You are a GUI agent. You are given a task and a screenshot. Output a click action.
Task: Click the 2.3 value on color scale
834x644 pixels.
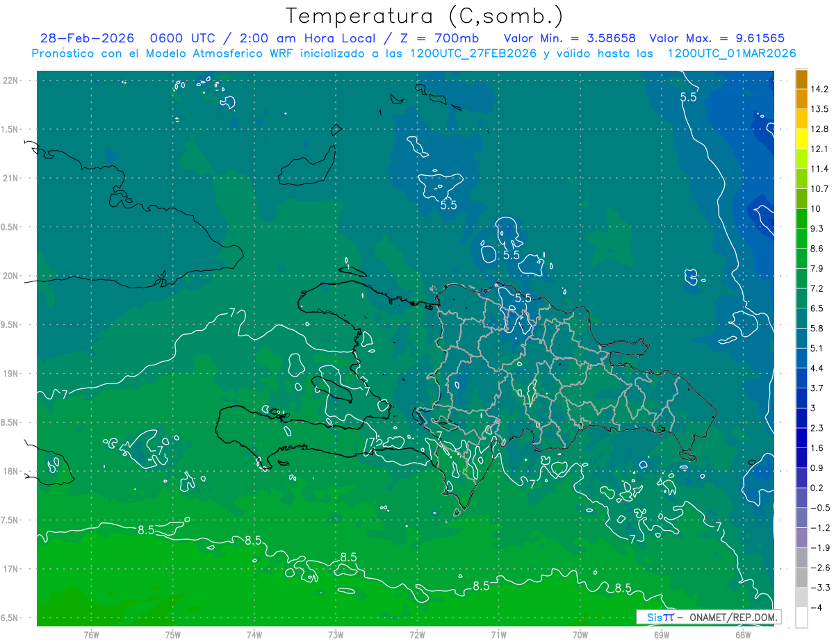(818, 428)
